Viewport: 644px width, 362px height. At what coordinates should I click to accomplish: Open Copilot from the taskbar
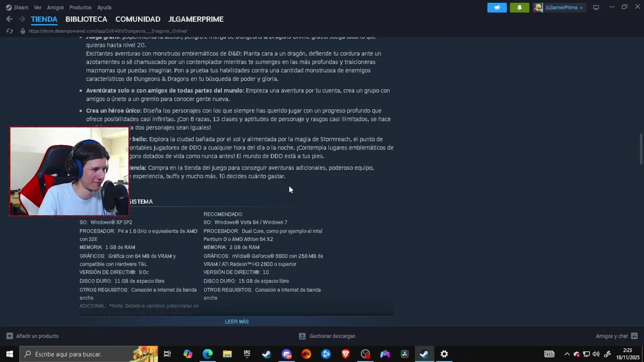pyautogui.click(x=188, y=354)
